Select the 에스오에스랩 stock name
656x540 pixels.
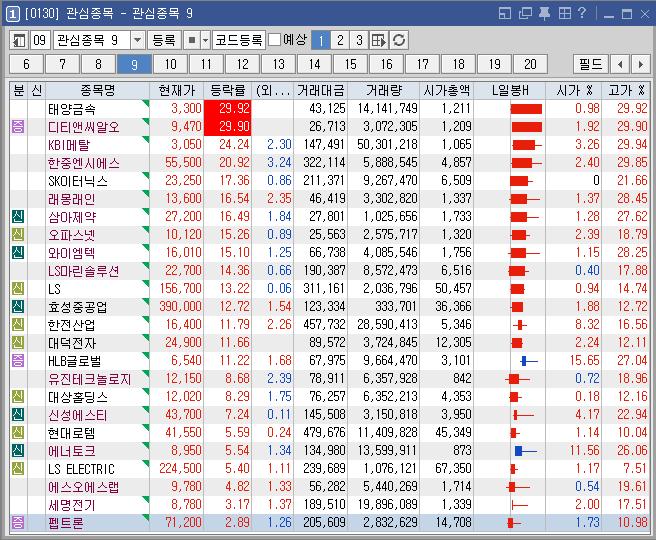pyautogui.click(x=84, y=486)
